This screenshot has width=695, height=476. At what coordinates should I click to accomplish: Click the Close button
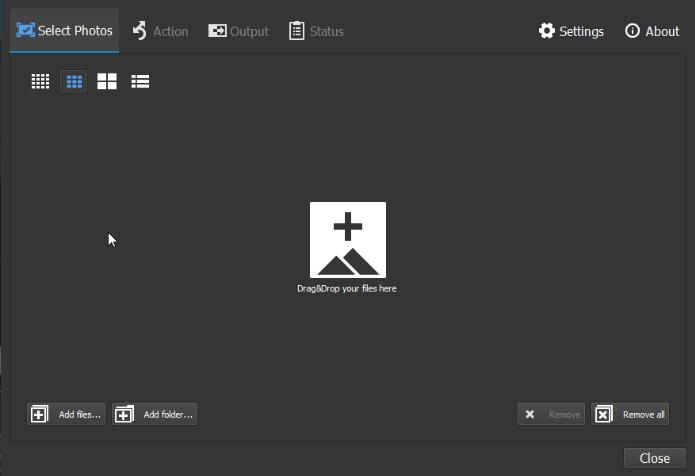coord(654,458)
